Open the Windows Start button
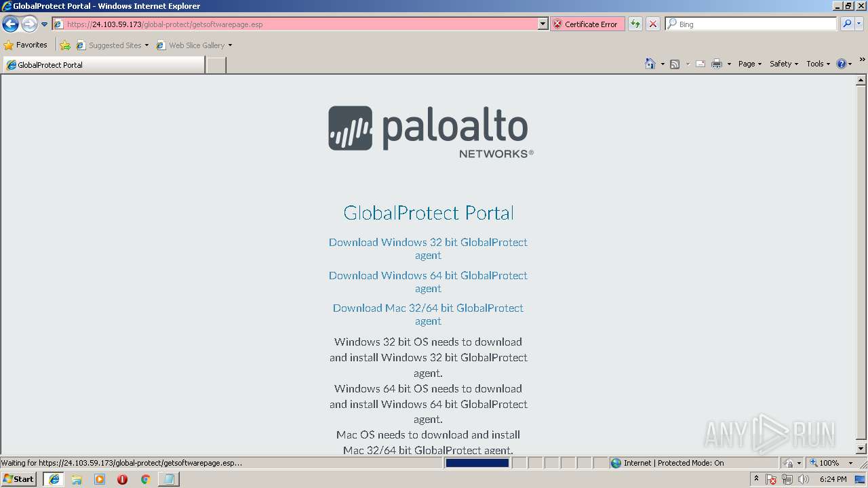 click(x=18, y=479)
